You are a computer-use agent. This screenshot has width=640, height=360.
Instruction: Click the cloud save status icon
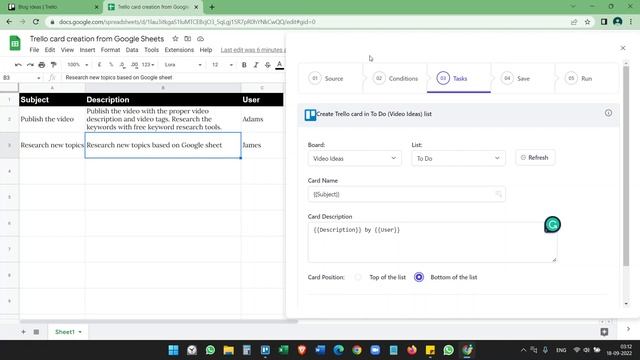pos(200,39)
